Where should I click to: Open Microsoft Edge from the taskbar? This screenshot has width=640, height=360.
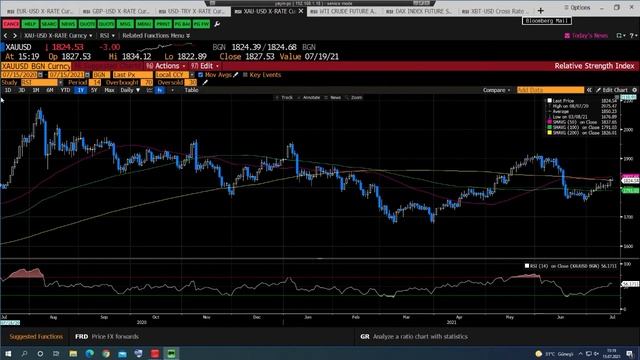click(x=89, y=353)
